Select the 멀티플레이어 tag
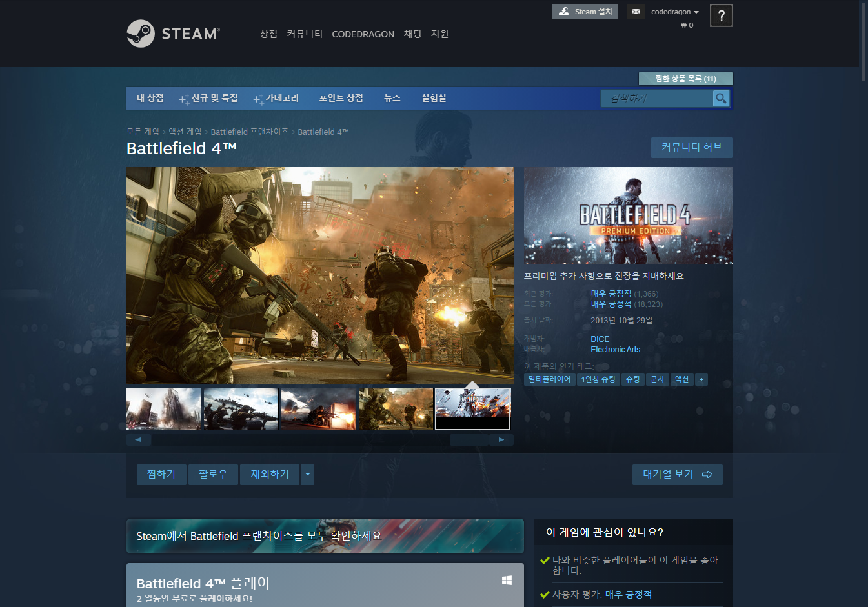 coord(549,379)
